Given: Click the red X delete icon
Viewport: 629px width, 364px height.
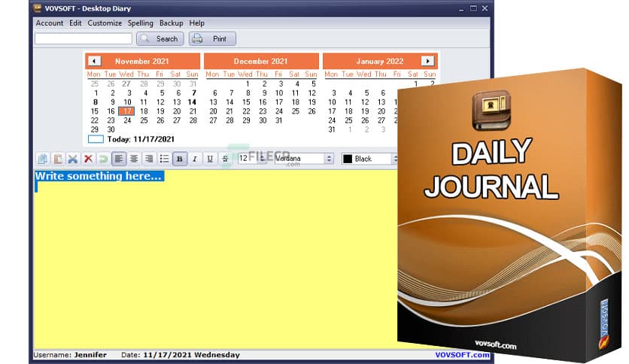Looking at the screenshot, I should point(88,159).
